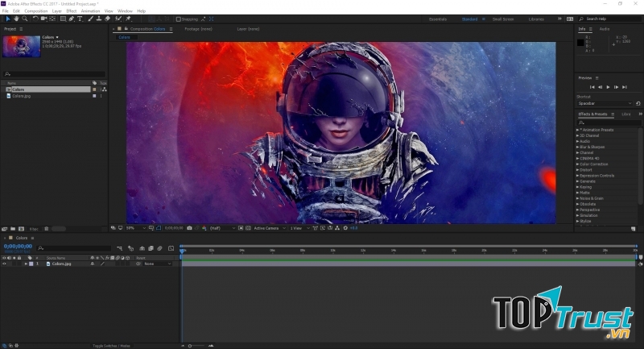644x349 pixels.
Task: Select the Eraser tool
Action: click(108, 19)
